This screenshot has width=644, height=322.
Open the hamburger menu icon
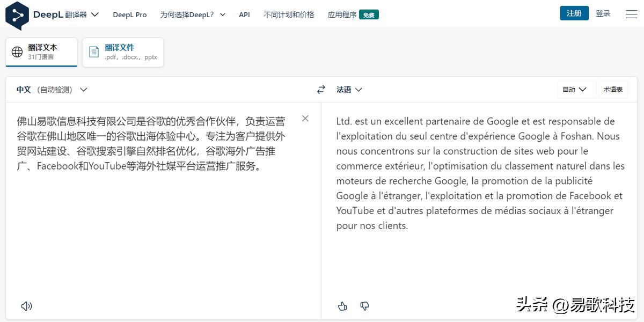[x=632, y=14]
